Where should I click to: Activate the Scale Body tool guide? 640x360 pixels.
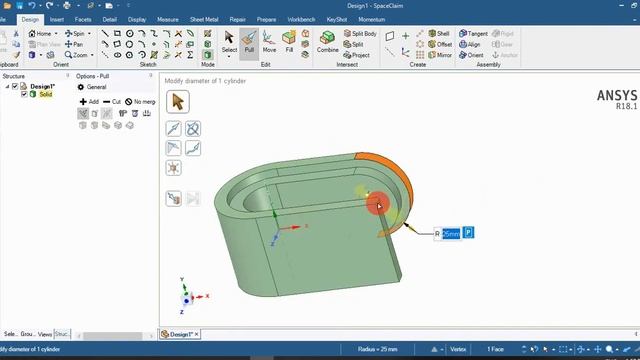point(173,168)
